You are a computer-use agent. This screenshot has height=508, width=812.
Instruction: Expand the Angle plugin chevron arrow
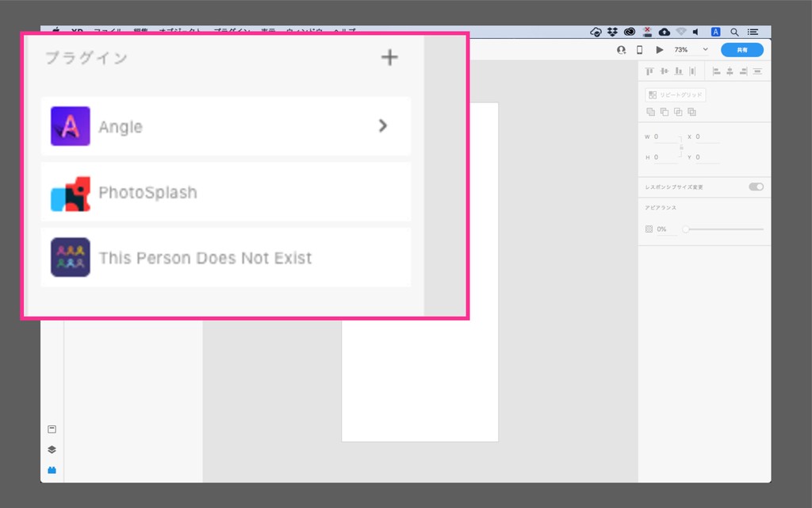coord(383,125)
